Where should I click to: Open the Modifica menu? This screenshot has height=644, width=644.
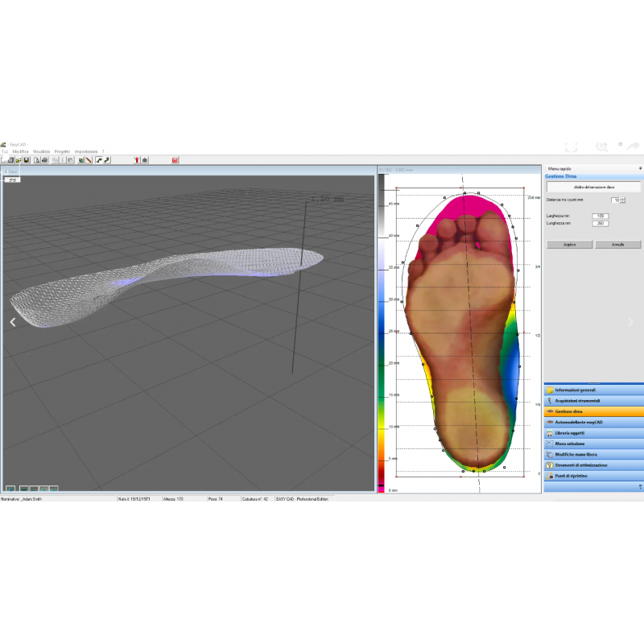tap(20, 151)
